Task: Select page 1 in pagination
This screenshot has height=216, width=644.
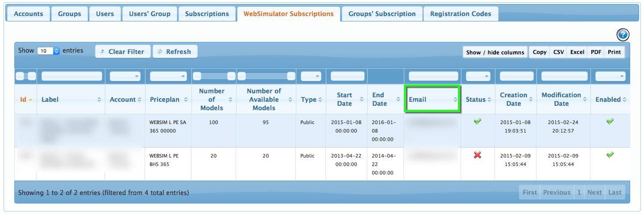Action: pos(579,192)
